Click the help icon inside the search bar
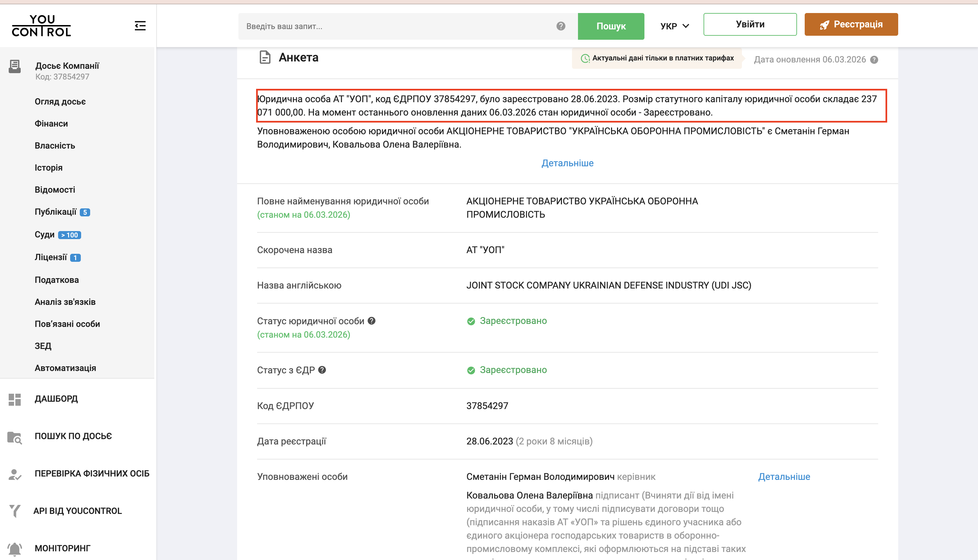The height and width of the screenshot is (560, 978). 560,26
